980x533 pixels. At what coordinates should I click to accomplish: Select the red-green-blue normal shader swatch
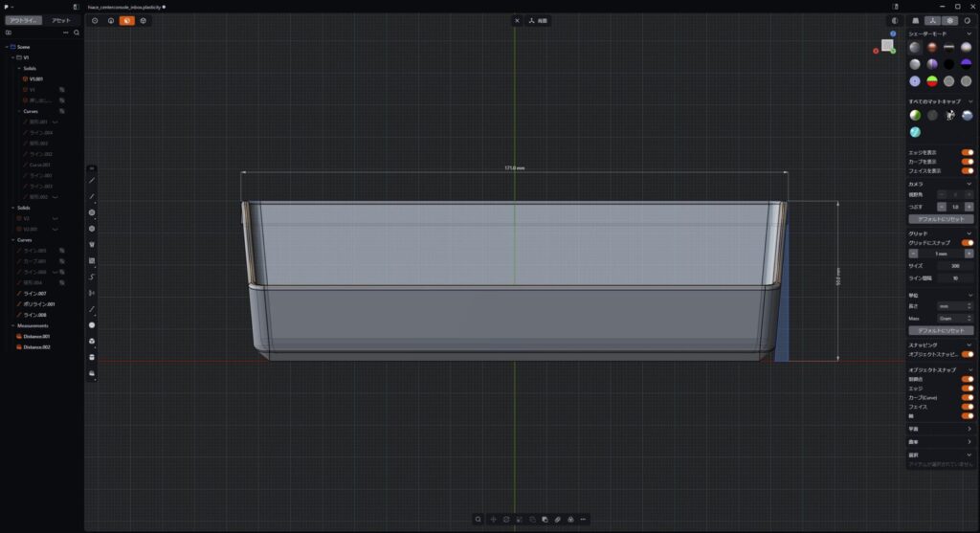[x=931, y=81]
